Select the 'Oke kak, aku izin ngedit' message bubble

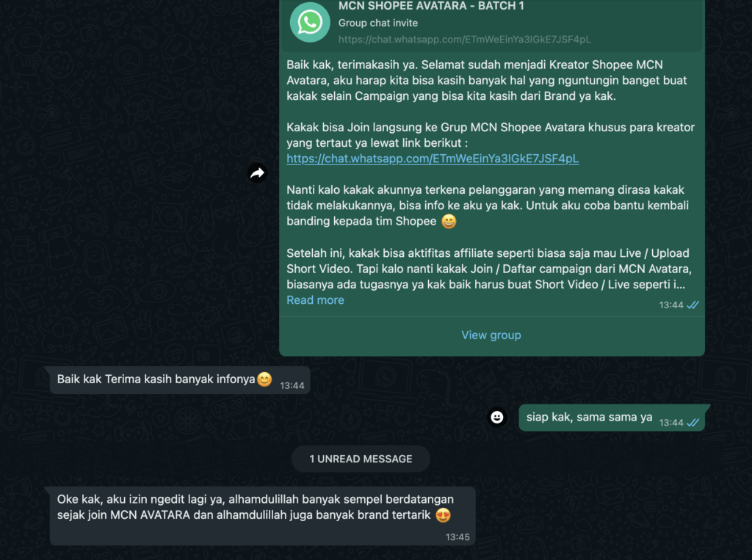[x=262, y=516]
